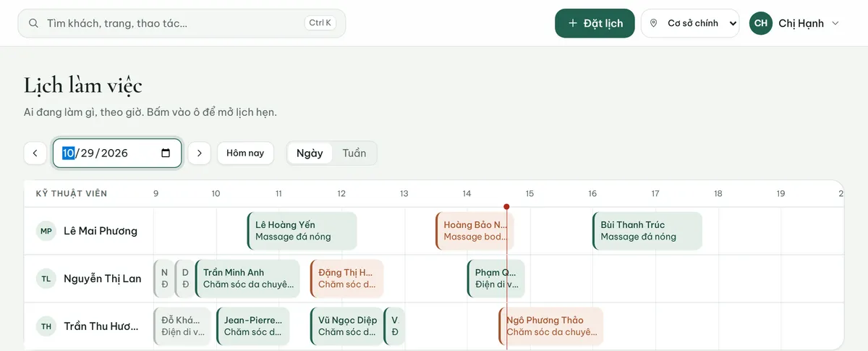Open Lê Hoàng Yến Massage đá nóng appointment
The width and height of the screenshot is (868, 351).
coord(302,231)
